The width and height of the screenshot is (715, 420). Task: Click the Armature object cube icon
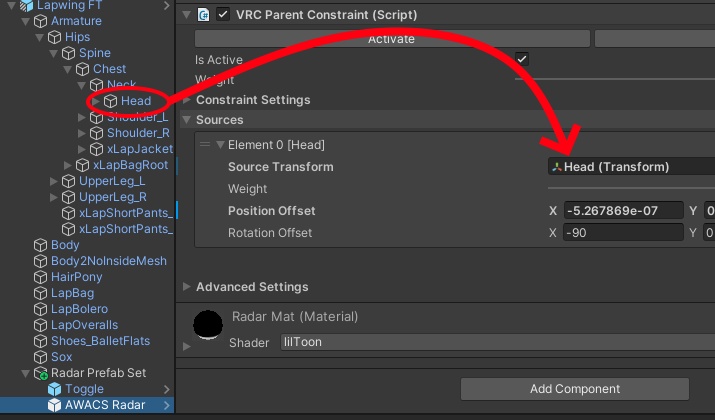[x=40, y=21]
